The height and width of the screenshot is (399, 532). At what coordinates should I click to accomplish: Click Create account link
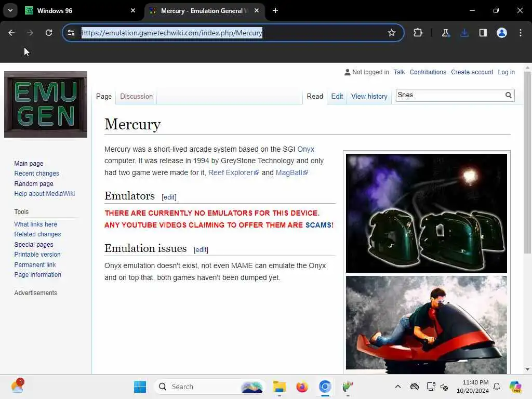tap(472, 72)
